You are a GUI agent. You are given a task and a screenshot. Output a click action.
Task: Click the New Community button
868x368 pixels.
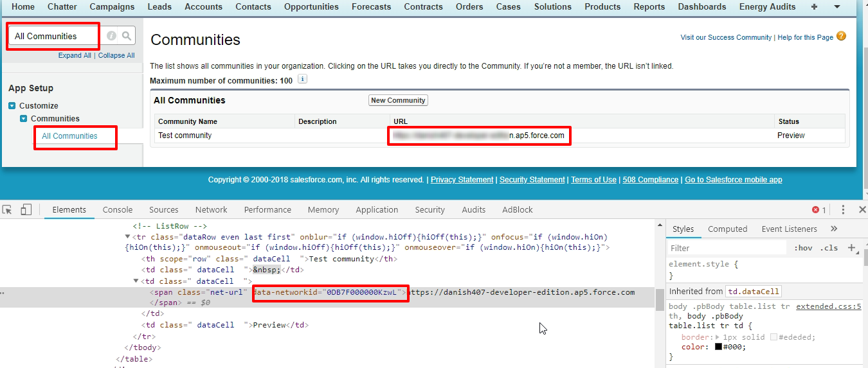[398, 100]
